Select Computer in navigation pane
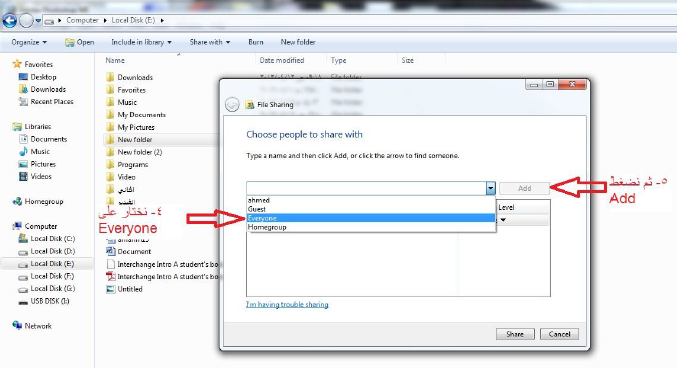Viewport: 677px width, 368px height. [x=35, y=226]
